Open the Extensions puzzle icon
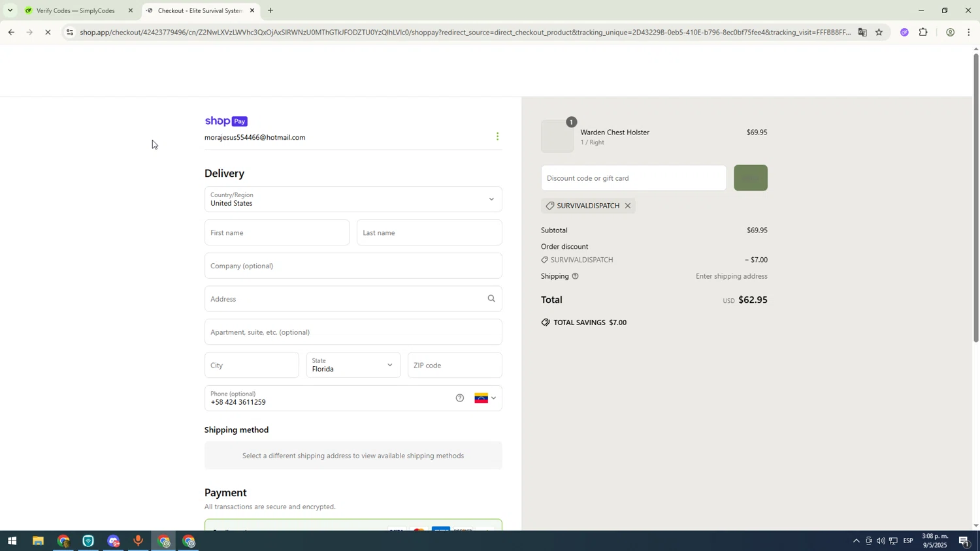The height and width of the screenshot is (551, 980). (x=923, y=32)
